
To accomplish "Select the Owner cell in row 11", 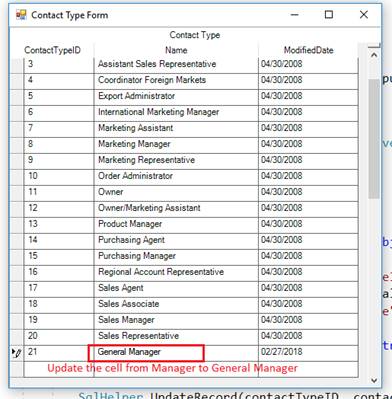I will (x=176, y=193).
